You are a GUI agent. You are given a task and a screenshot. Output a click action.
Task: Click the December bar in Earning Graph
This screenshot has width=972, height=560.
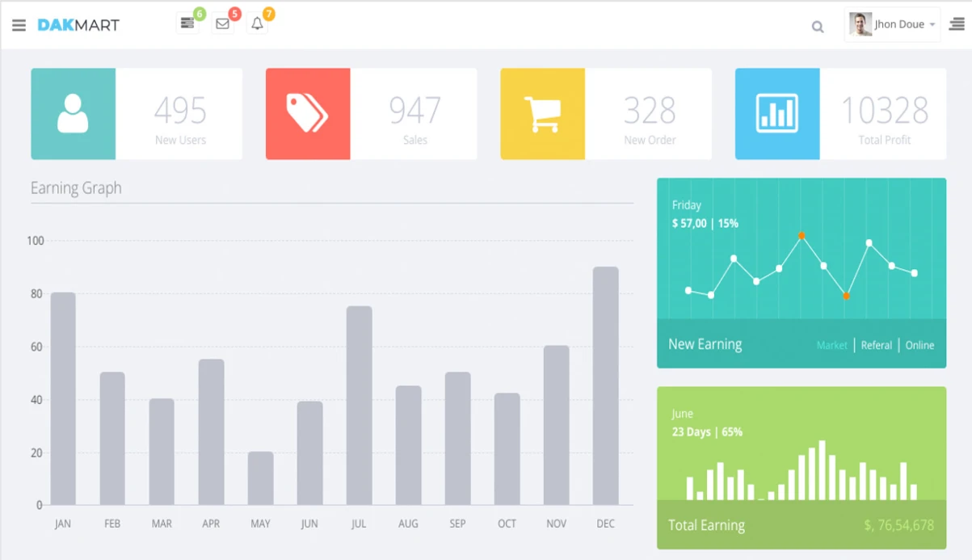tap(605, 386)
